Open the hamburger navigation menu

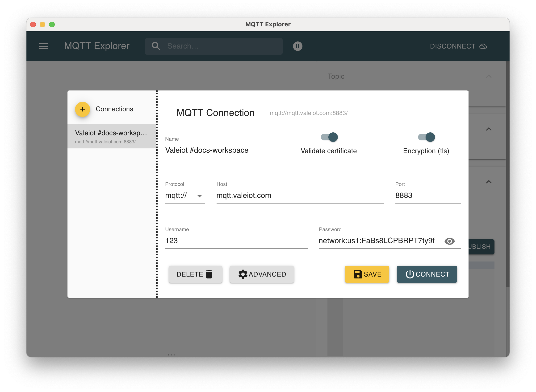[43, 46]
